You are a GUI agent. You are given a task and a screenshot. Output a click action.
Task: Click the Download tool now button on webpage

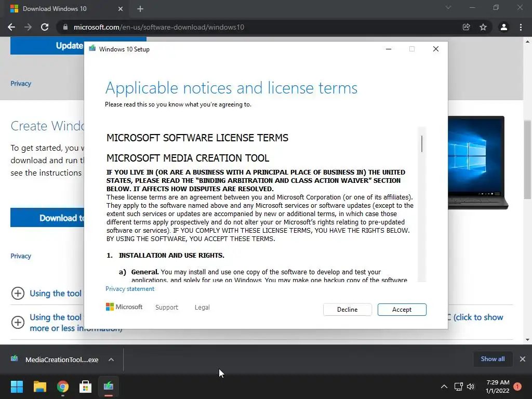(47, 218)
